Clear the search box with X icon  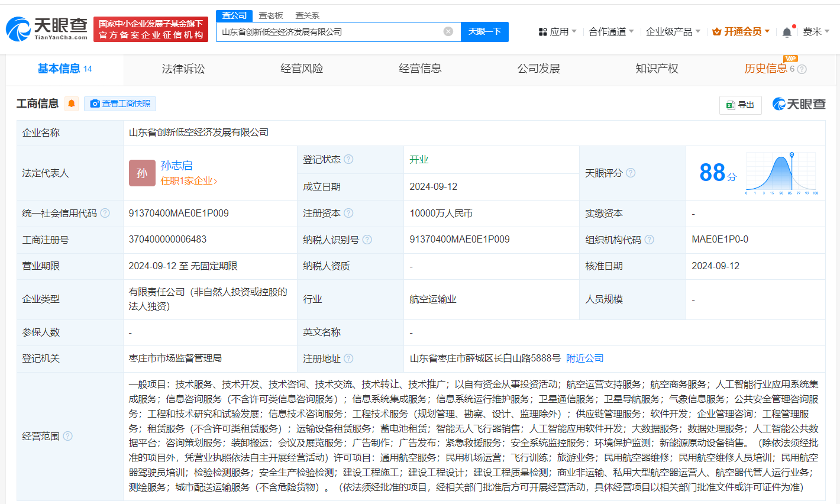(448, 31)
